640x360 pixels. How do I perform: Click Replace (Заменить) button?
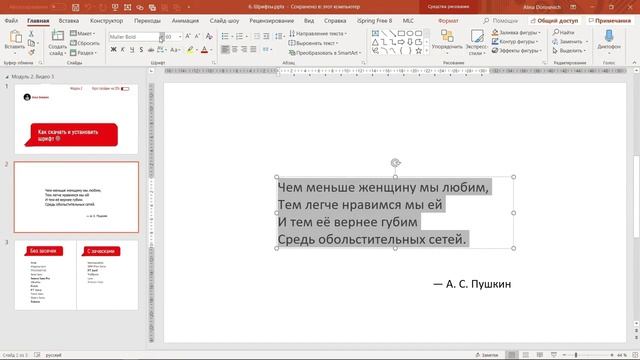point(570,42)
